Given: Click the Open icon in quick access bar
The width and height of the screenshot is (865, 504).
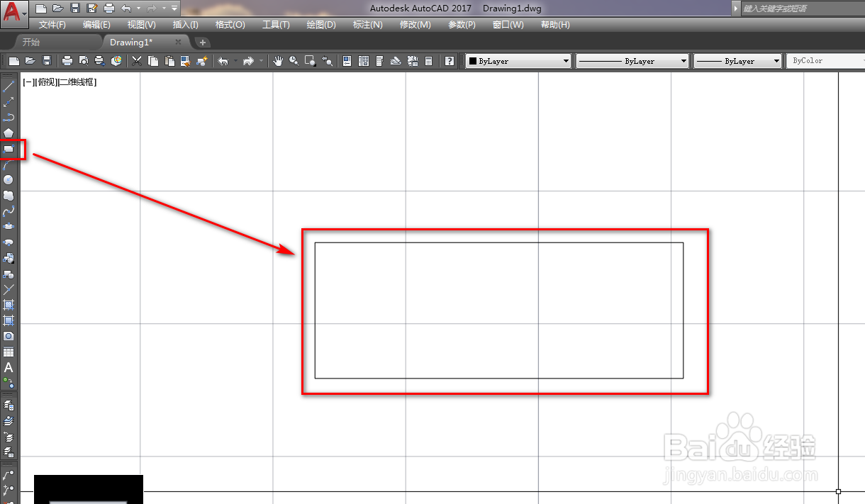Looking at the screenshot, I should pyautogui.click(x=58, y=9).
